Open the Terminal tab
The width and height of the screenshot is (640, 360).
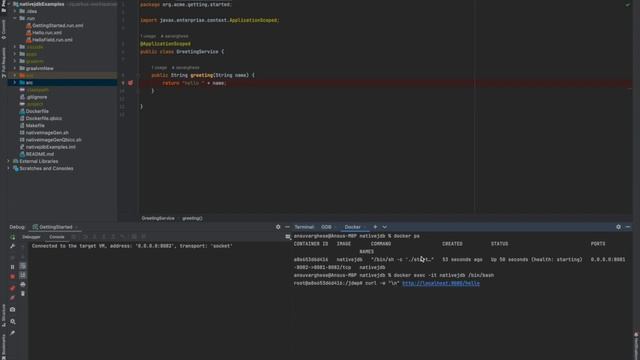tap(304, 227)
